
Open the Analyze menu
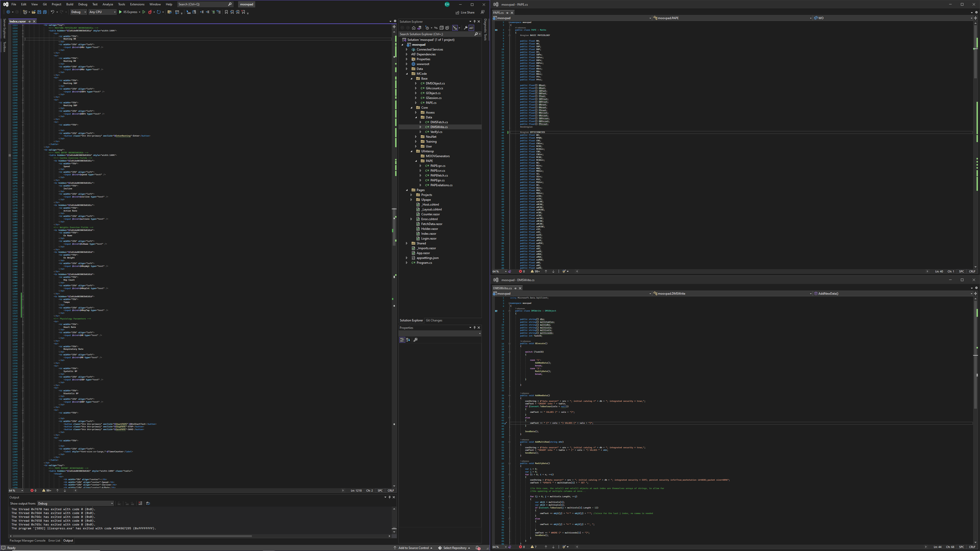[x=108, y=4]
